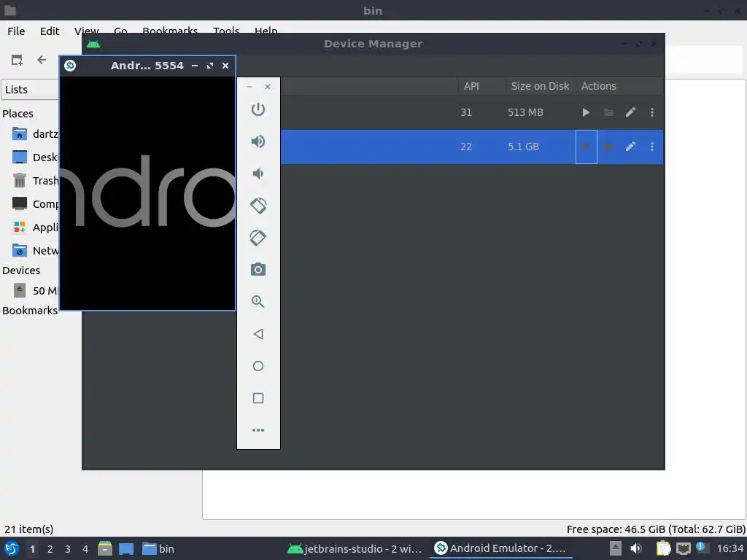Switch to Android Emulator taskbar entry
Screen dimensions: 747x560
500,548
